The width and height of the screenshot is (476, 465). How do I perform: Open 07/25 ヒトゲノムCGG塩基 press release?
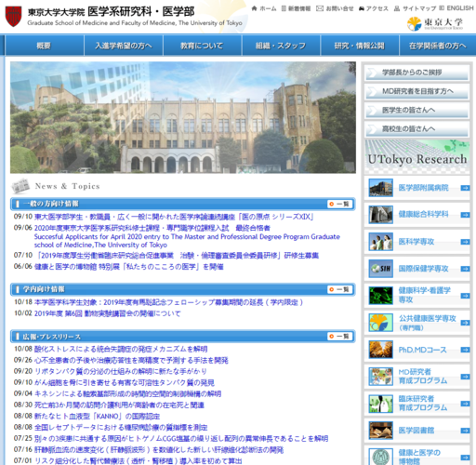(181, 438)
